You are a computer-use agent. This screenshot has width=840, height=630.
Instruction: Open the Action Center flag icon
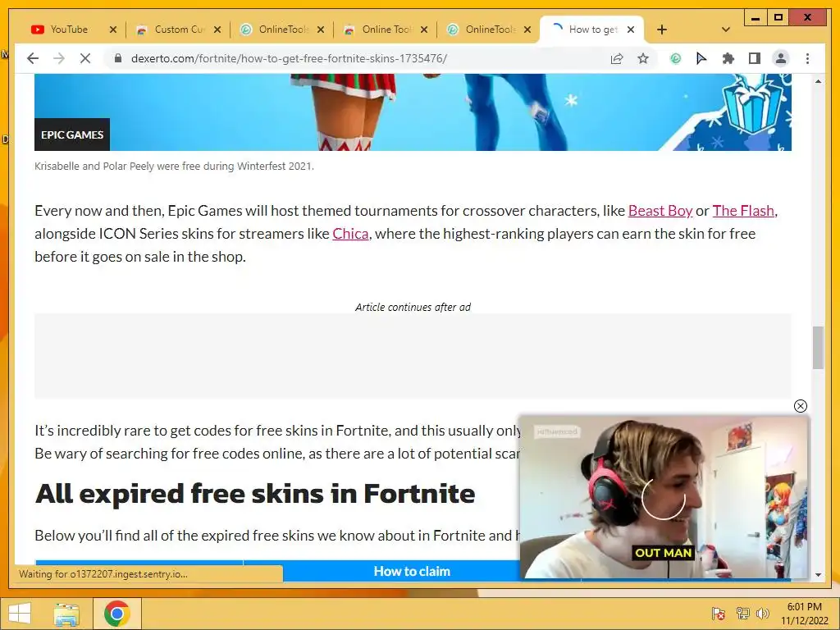coord(719,614)
